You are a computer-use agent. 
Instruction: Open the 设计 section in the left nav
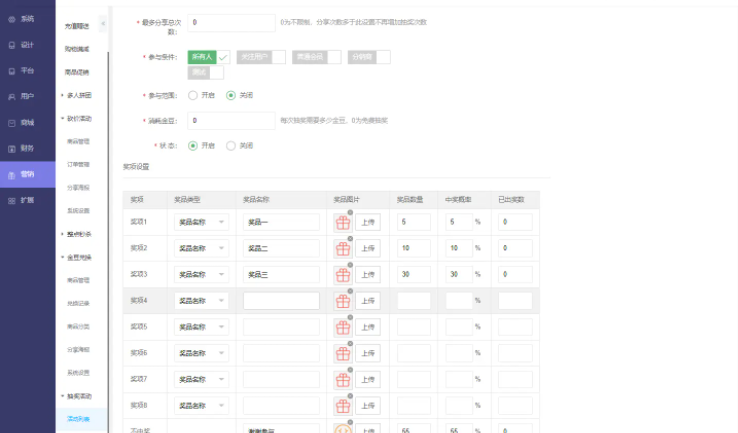[27, 45]
